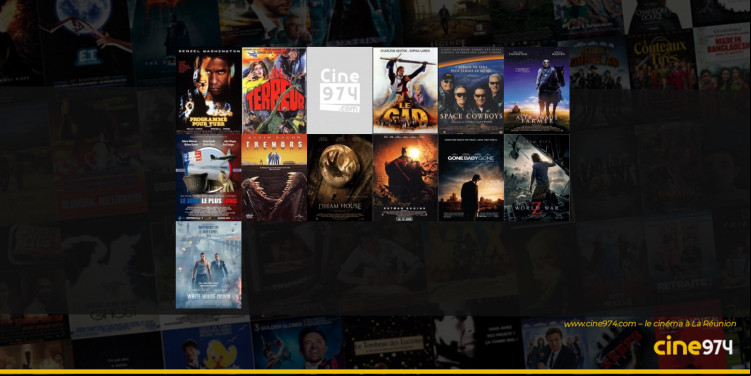
Task: Select the White House Down poster
Action: (208, 265)
